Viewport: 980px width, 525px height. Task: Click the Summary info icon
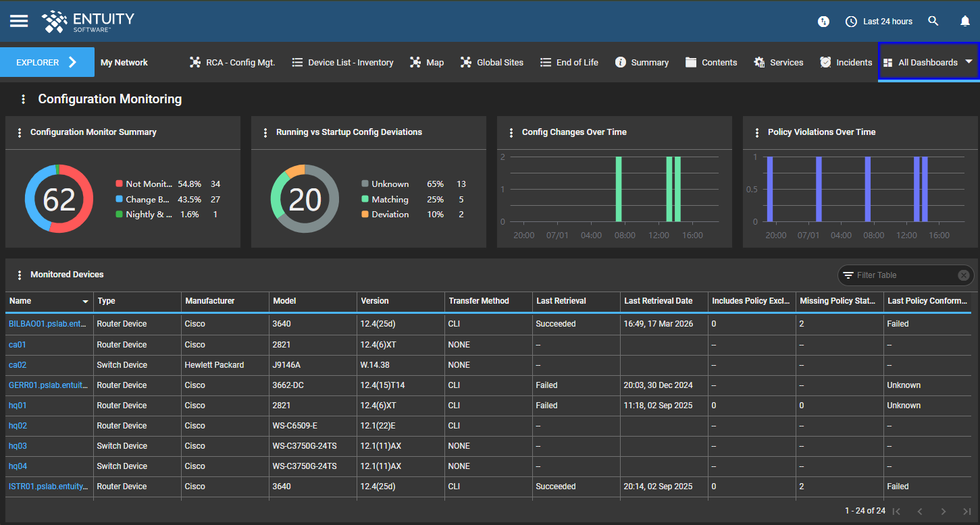tap(621, 62)
